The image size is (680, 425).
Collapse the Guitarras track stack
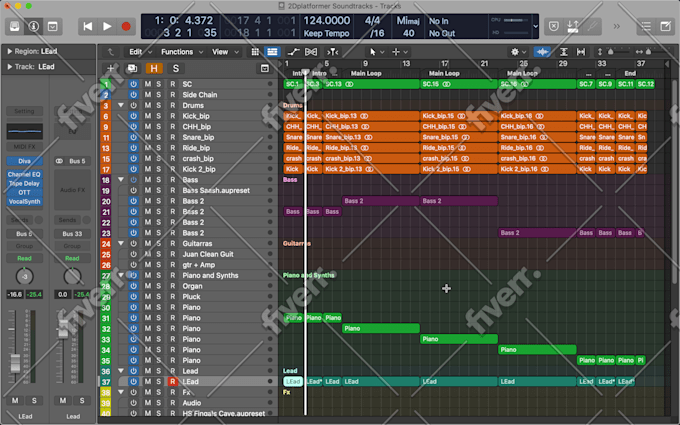[x=121, y=243]
